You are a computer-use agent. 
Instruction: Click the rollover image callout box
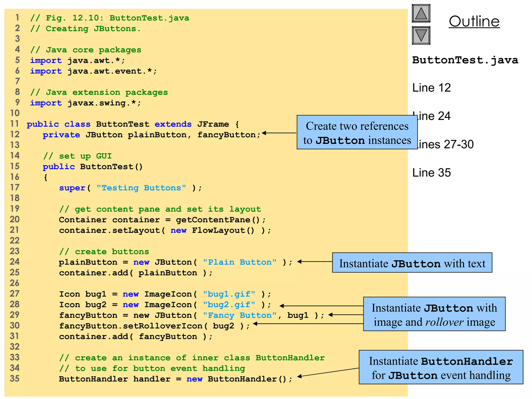[434, 314]
